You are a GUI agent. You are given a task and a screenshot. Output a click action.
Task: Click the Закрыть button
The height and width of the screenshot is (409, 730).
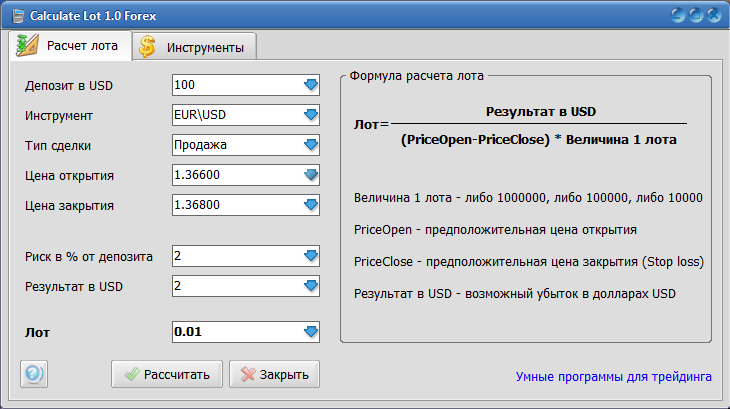(x=274, y=374)
